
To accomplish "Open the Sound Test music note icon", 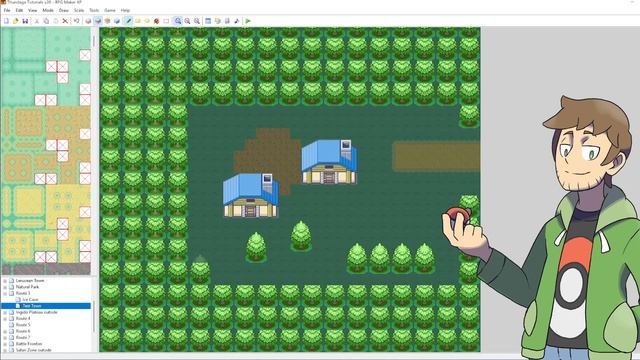I will tap(237, 21).
